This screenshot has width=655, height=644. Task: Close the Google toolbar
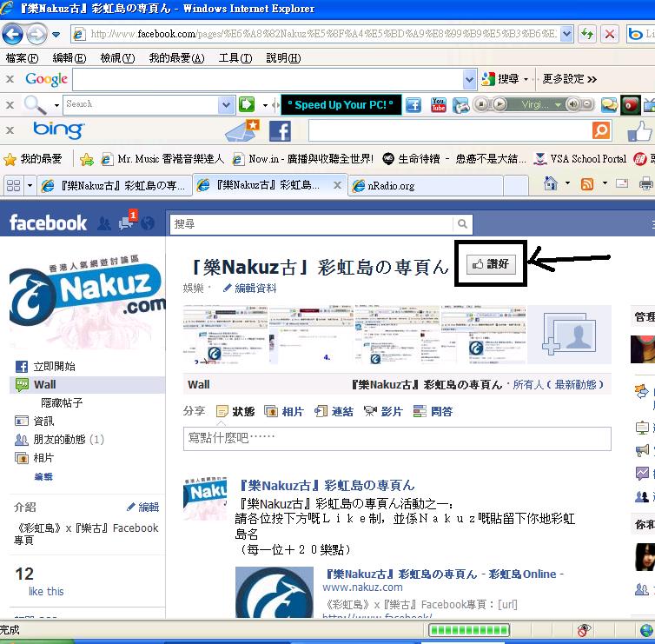pyautogui.click(x=10, y=79)
